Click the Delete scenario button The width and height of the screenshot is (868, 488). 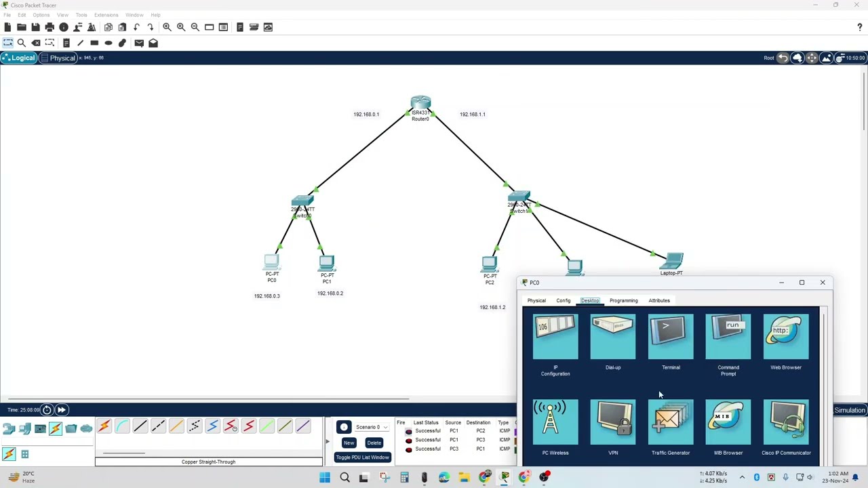point(374,443)
